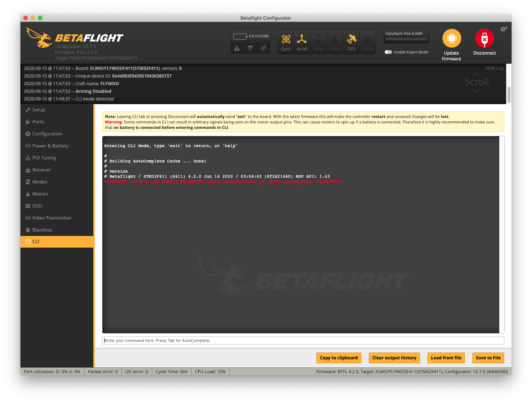Open the options gear icon
Screen dimensions: 532x402
pyautogui.click(x=504, y=29)
